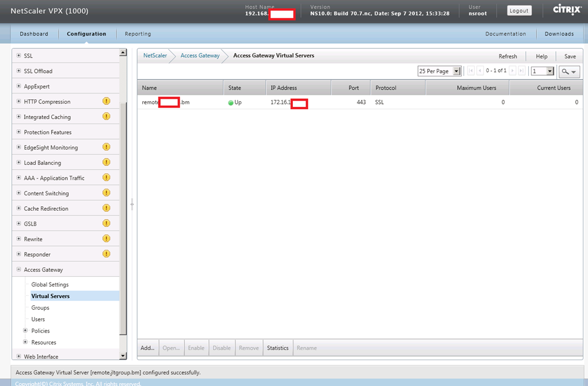588x386 pixels.
Task: Expand the SSL tree node
Action: coord(19,56)
